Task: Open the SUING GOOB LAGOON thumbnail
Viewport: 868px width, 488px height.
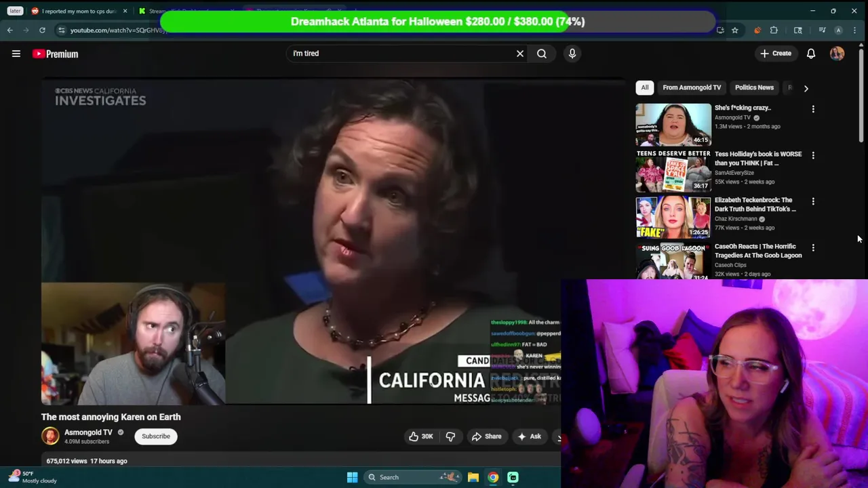Action: (673, 260)
